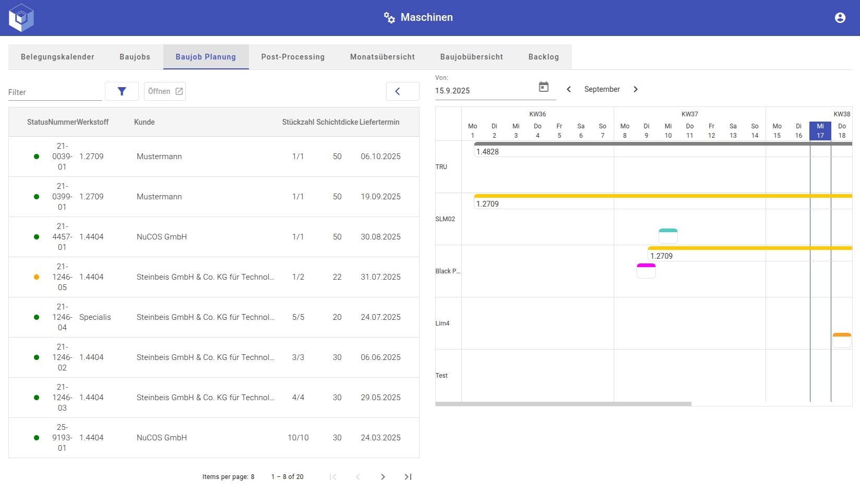Go back to August with left arrow

point(568,89)
